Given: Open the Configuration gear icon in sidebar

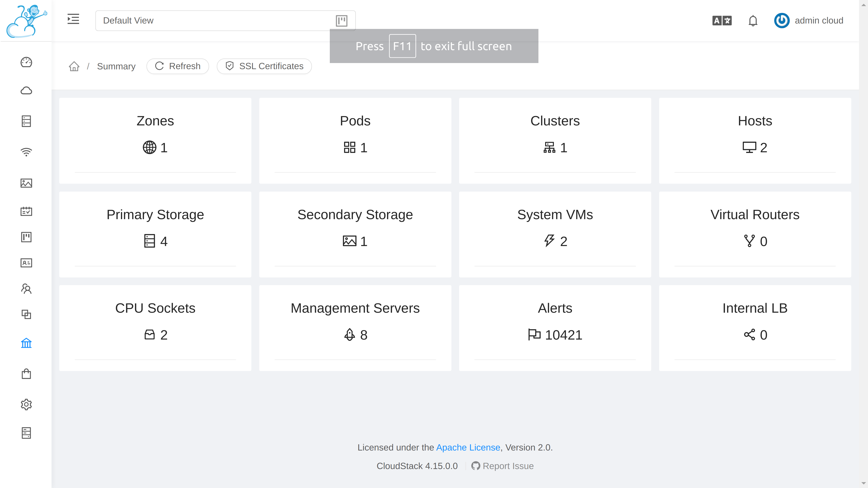Looking at the screenshot, I should click(26, 404).
